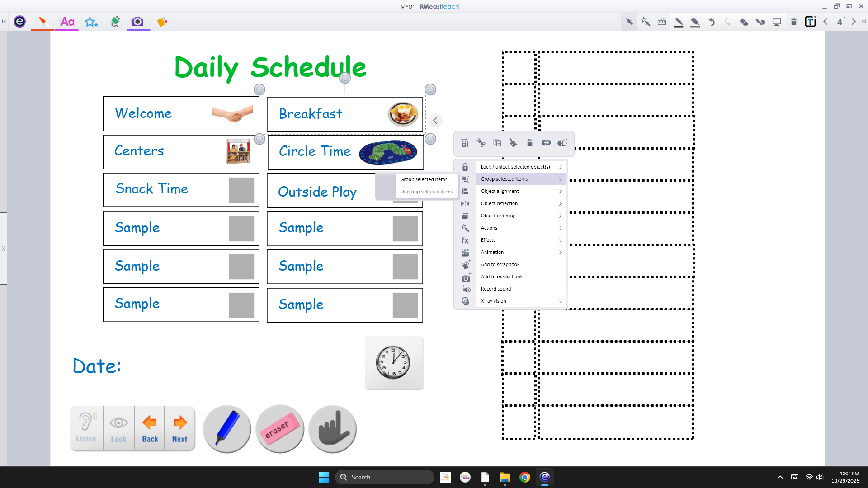The height and width of the screenshot is (488, 868).
Task: Click the orange shape widget icon
Action: 162,21
